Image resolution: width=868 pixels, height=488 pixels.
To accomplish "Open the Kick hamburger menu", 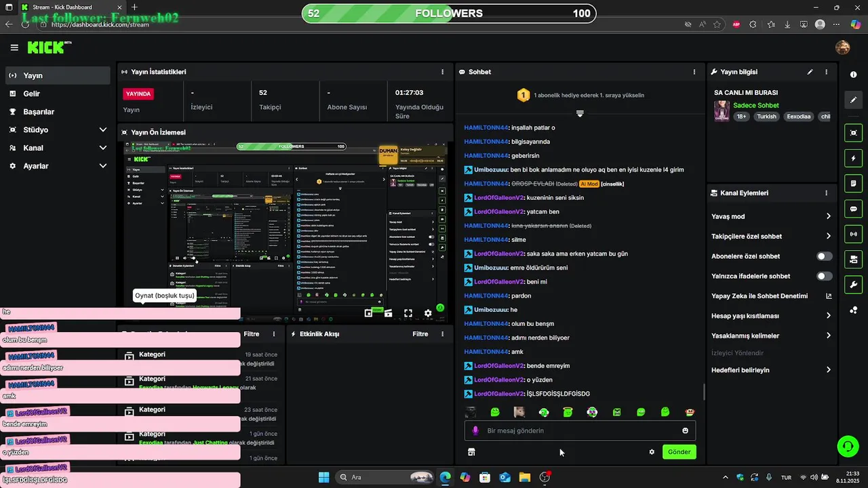I will [14, 47].
